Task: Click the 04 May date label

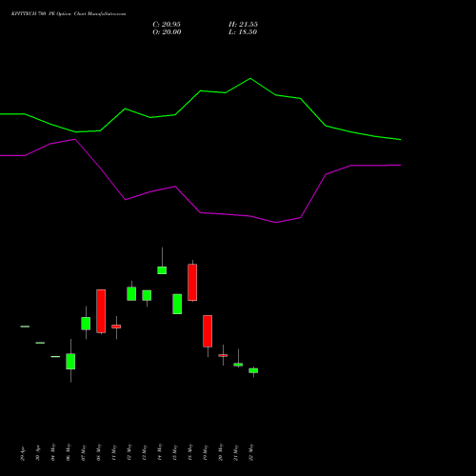Action: 53,452
